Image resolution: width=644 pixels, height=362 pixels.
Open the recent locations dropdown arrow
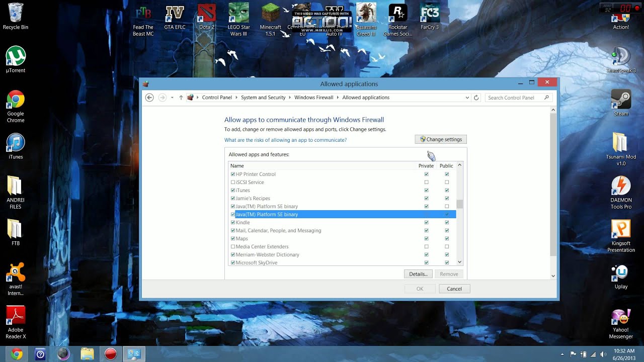pyautogui.click(x=172, y=98)
